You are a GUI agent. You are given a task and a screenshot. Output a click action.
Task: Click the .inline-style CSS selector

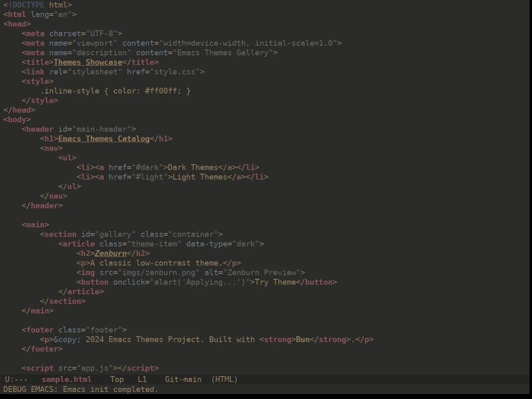(x=70, y=91)
